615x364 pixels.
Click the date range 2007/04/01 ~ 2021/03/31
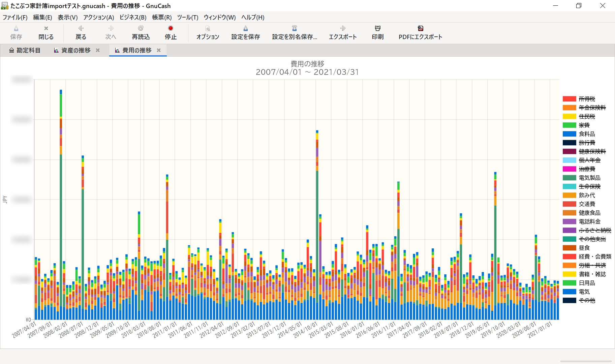pos(307,72)
